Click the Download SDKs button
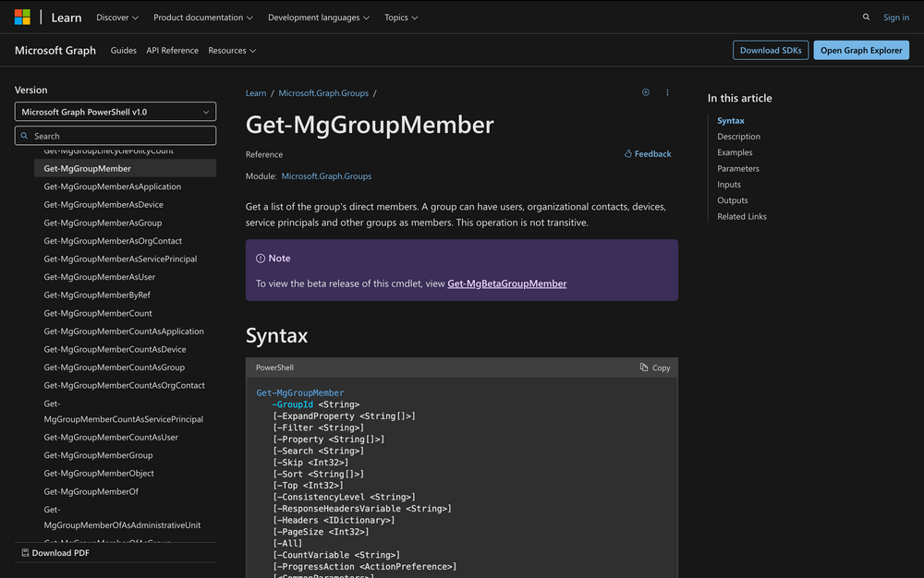The height and width of the screenshot is (578, 924). pyautogui.click(x=771, y=50)
